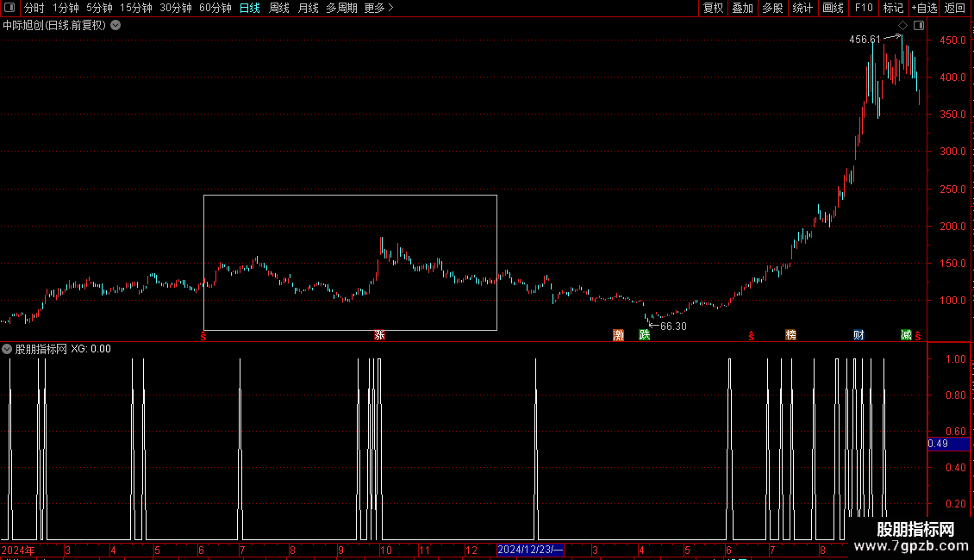Select the 60分钟 period tab
974x560 pixels.
(215, 8)
